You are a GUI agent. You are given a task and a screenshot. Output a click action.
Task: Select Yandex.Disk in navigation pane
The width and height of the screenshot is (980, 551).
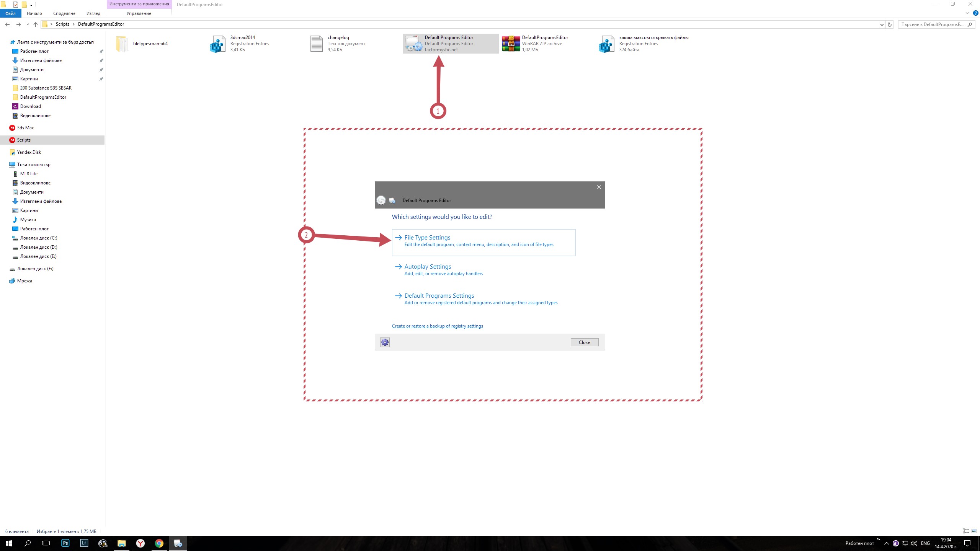(29, 152)
